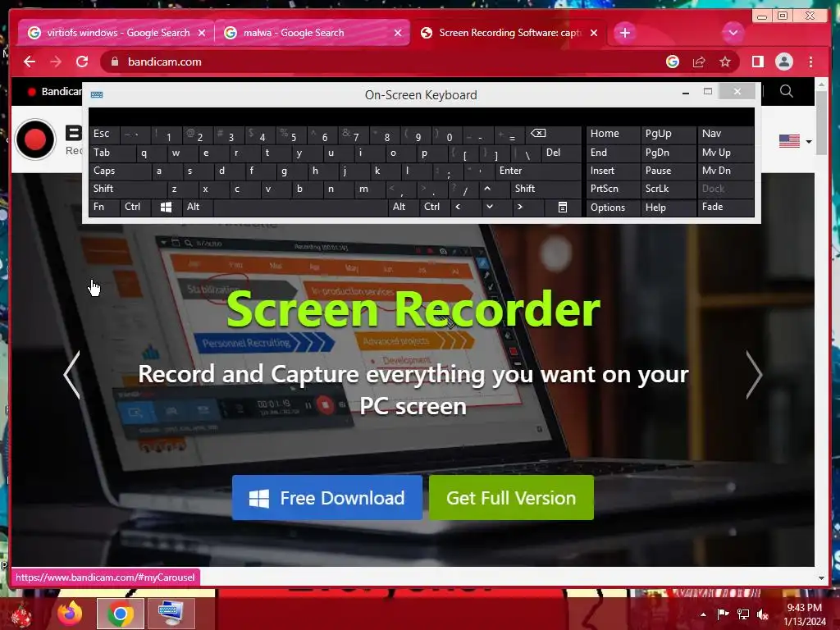Tap the Del key on On-Screen Keyboard
Image resolution: width=840 pixels, height=630 pixels.
tap(560, 153)
